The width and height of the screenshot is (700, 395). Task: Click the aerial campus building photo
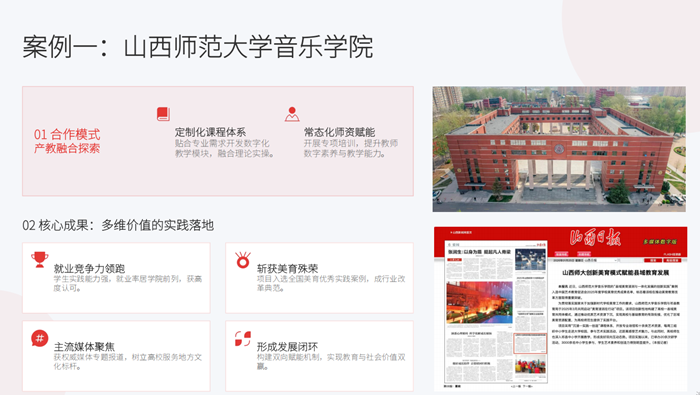point(559,149)
